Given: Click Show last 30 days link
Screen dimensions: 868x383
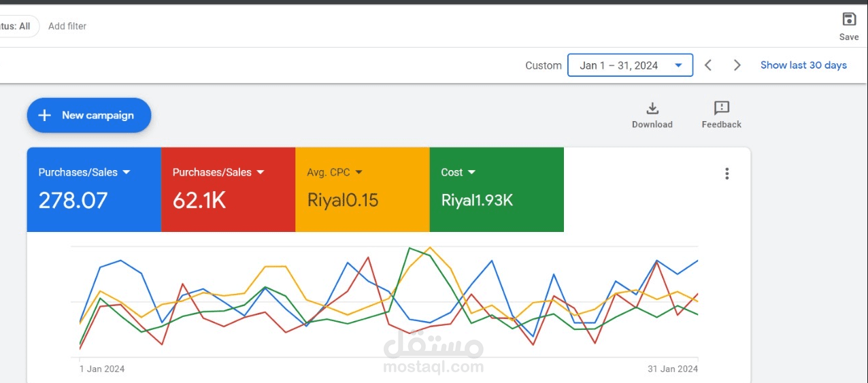Looking at the screenshot, I should 803,65.
